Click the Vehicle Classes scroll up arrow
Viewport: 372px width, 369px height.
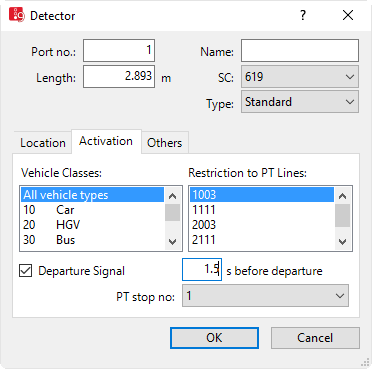pyautogui.click(x=172, y=196)
